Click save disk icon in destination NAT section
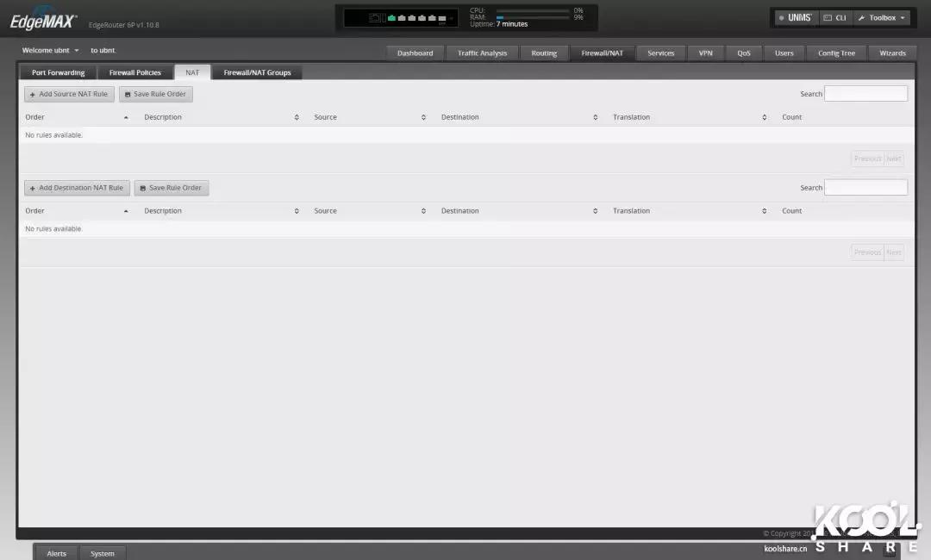The height and width of the screenshot is (560, 931). tap(142, 188)
